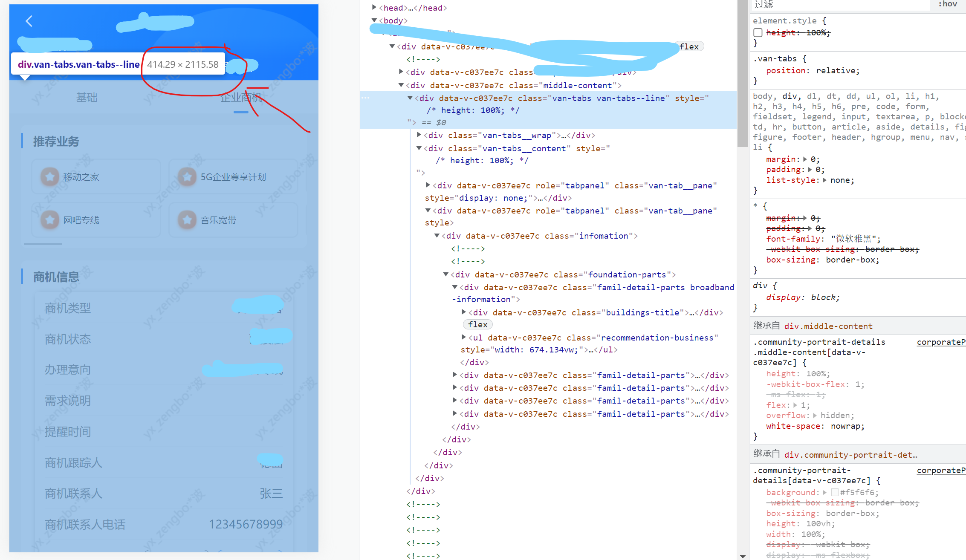Click the font-family 微软雅黑 declaration
This screenshot has width=966, height=560.
click(823, 239)
